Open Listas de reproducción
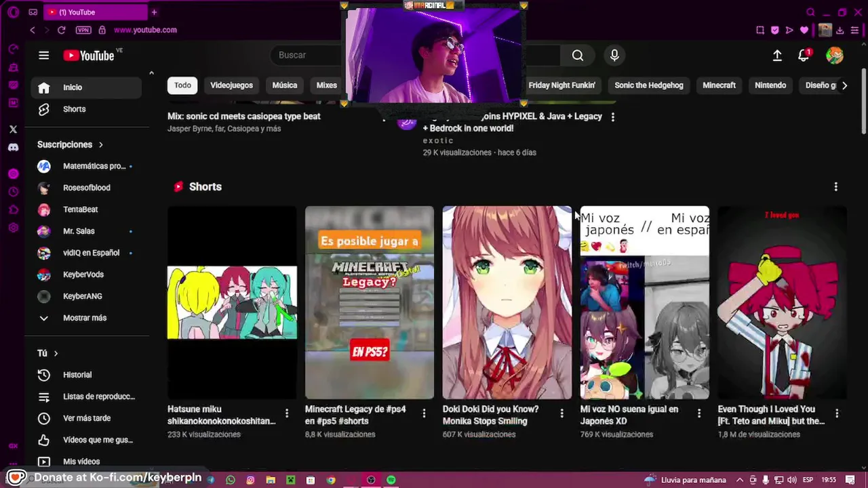This screenshot has width=868, height=488. 86,396
